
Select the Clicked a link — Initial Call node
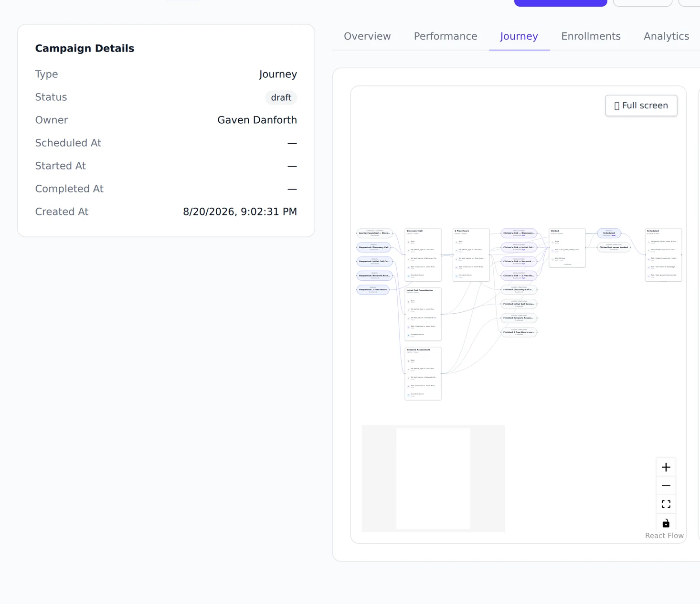click(519, 247)
